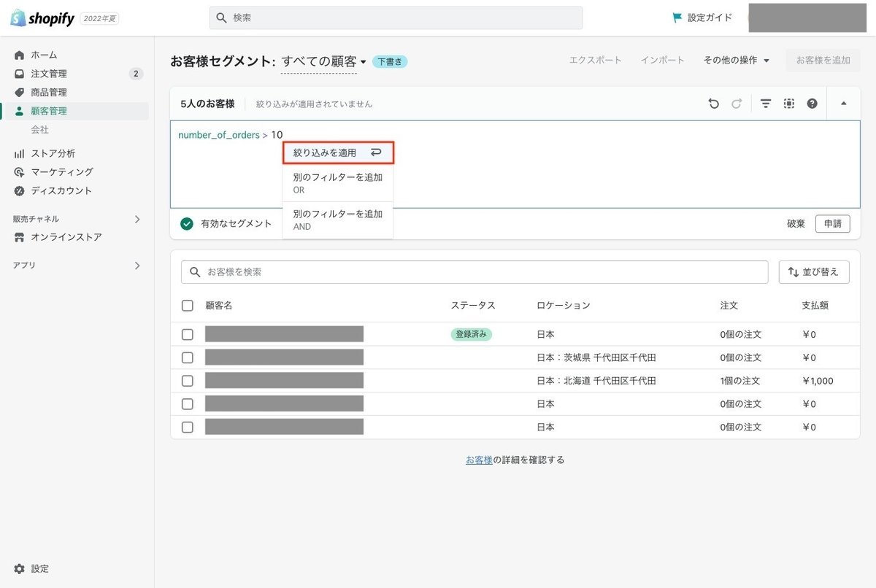Focus the top 検索 search field
Screen dimensions: 876x588
396,18
